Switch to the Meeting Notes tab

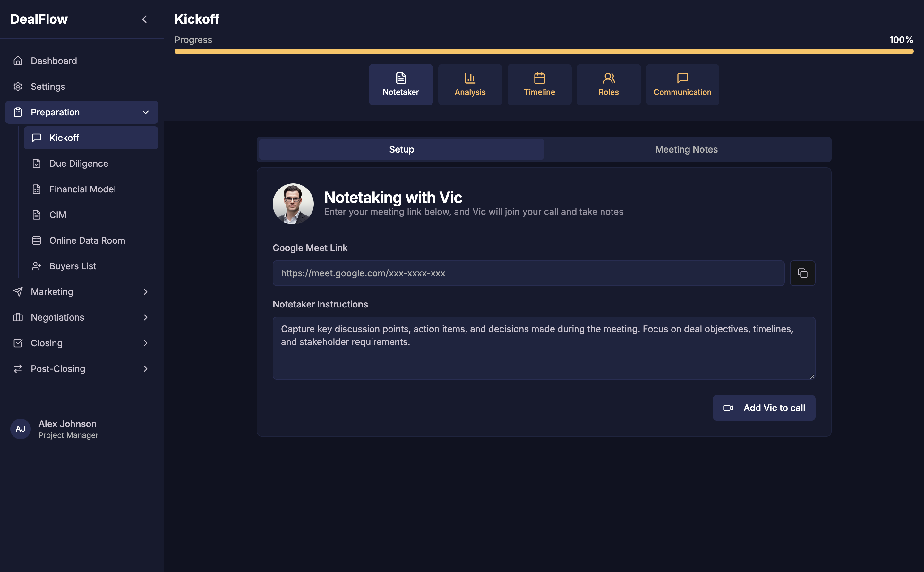[686, 149]
